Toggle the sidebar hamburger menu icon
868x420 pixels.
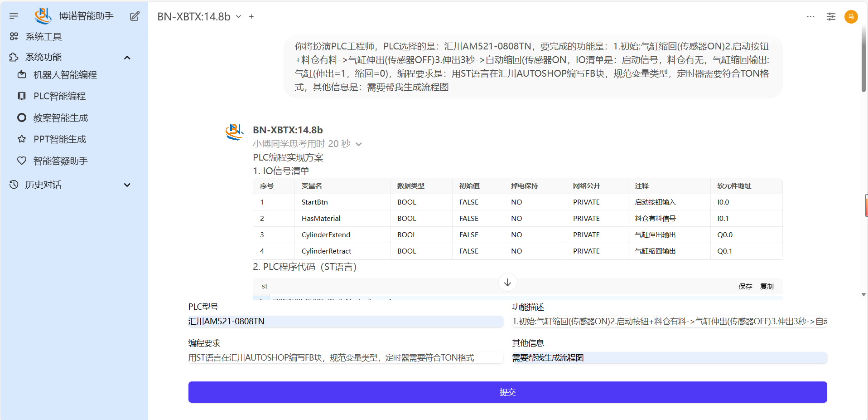[x=14, y=16]
